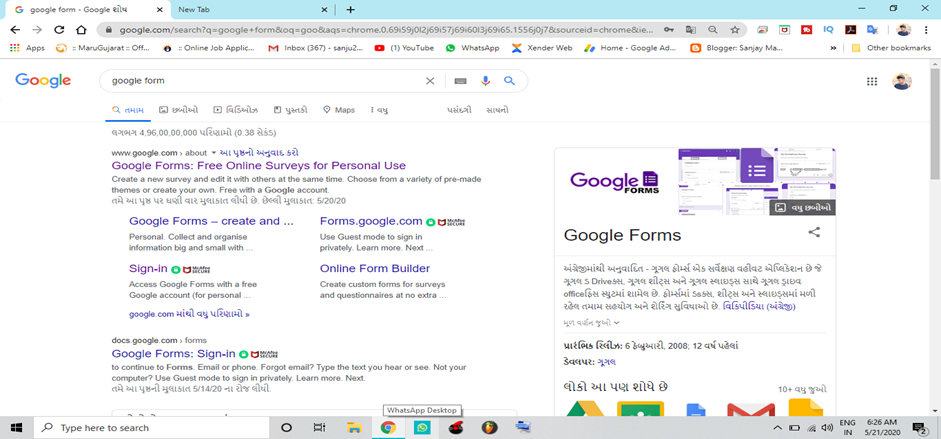Open the Google apps grid

click(x=872, y=82)
